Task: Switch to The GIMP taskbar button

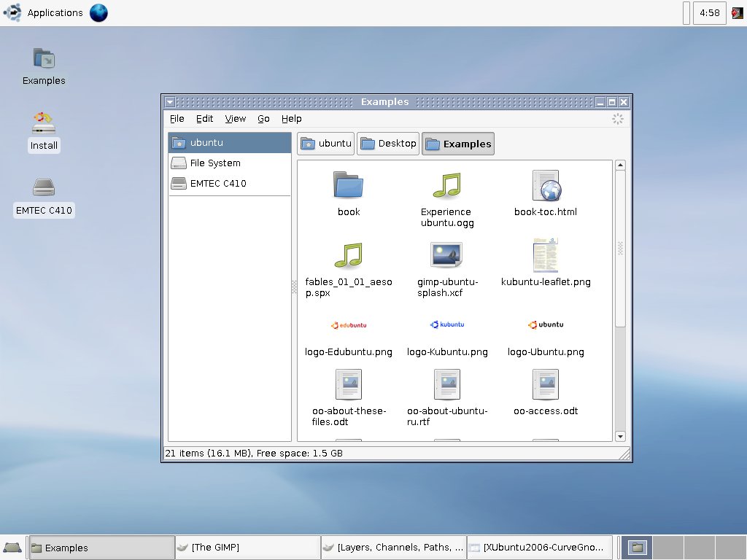Action: click(248, 548)
